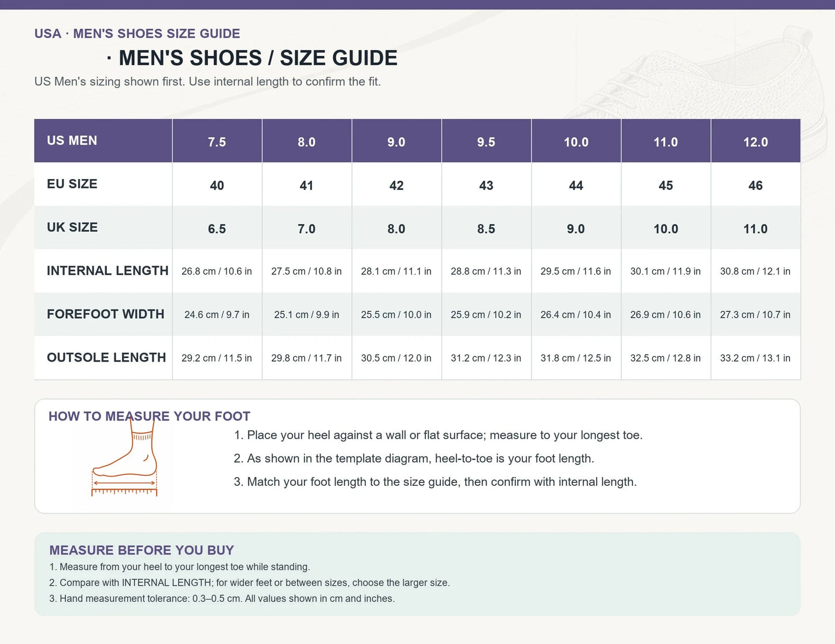Click the 33.2 cm / 13.1 in cell
The height and width of the screenshot is (644, 835).
755,358
